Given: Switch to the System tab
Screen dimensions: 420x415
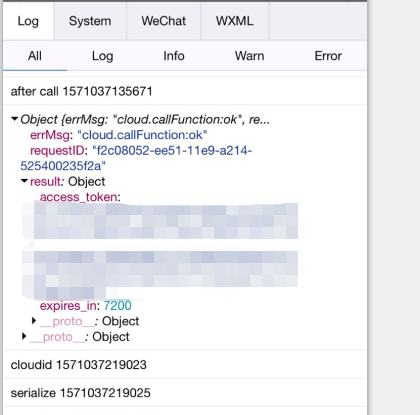Looking at the screenshot, I should tap(90, 21).
